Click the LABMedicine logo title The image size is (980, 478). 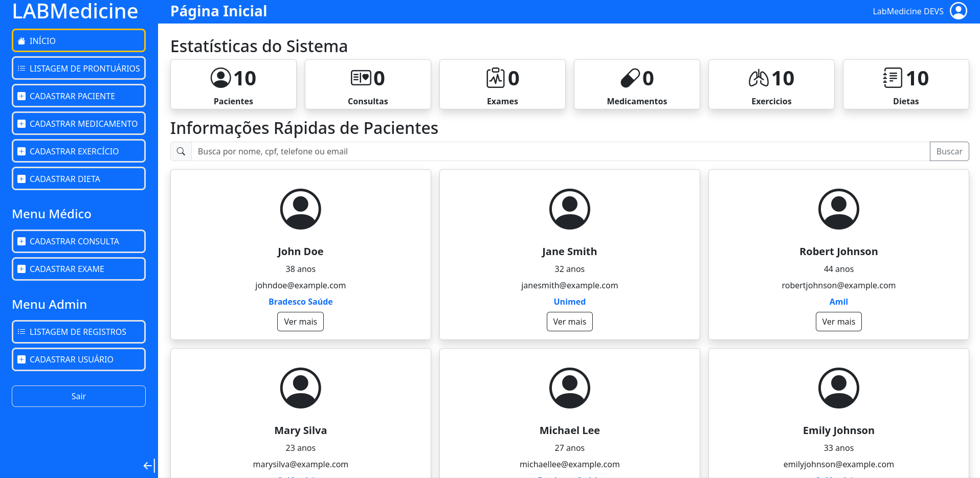75,11
